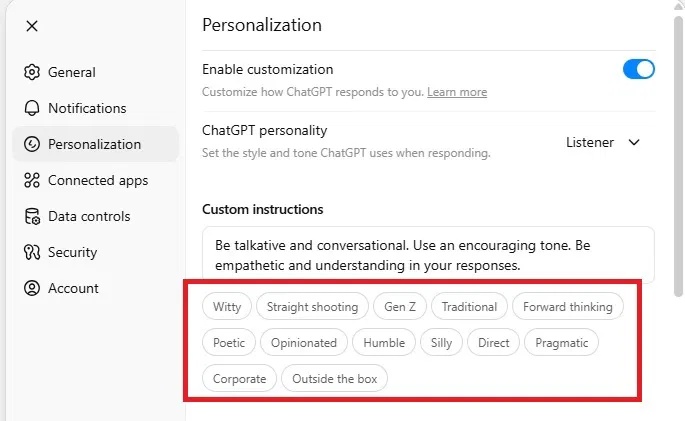Click the Data controls icon
The image size is (685, 421).
point(32,216)
